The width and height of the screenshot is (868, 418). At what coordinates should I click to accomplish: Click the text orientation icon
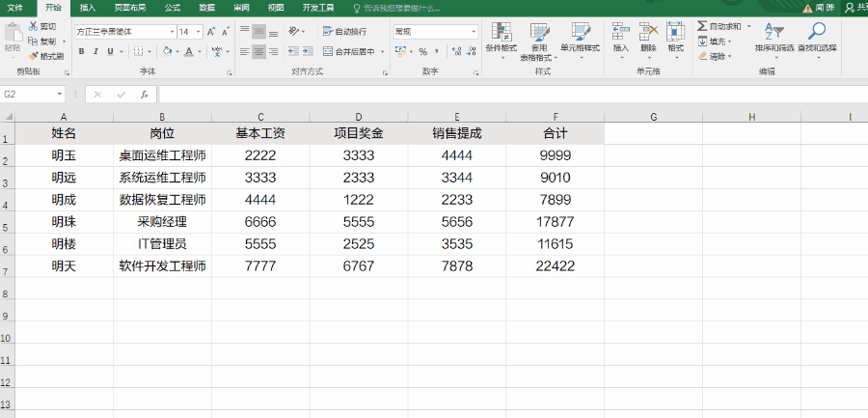293,32
